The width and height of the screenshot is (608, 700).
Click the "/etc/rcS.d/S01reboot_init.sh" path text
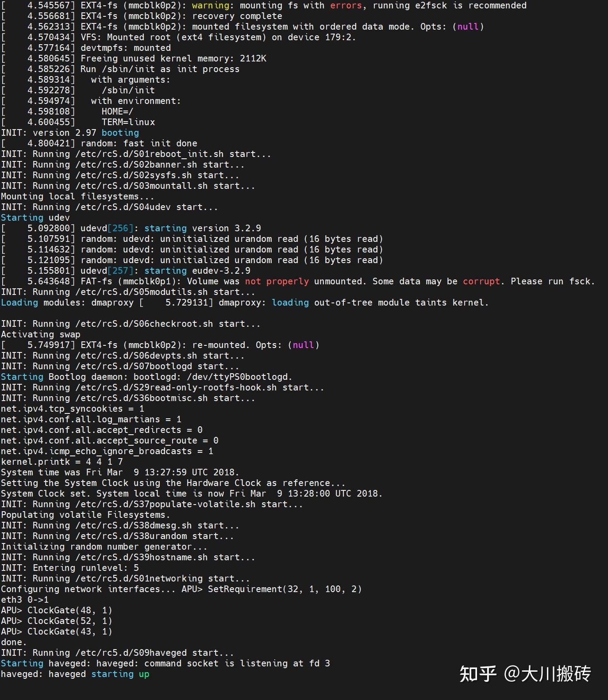pos(149,154)
